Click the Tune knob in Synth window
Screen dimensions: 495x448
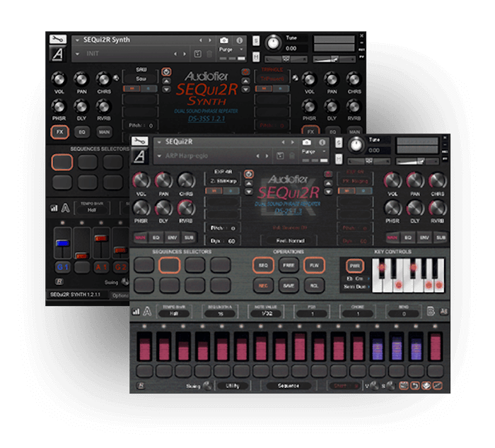[x=274, y=43]
